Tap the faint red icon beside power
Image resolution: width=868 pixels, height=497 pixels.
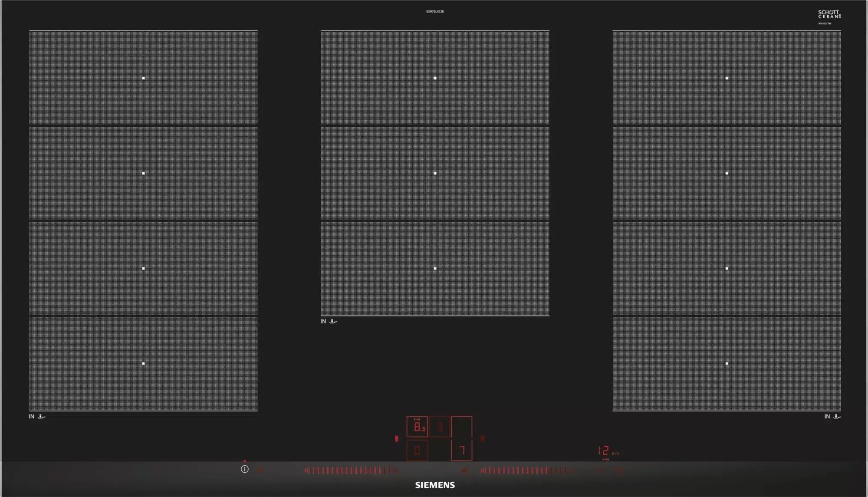point(260,470)
